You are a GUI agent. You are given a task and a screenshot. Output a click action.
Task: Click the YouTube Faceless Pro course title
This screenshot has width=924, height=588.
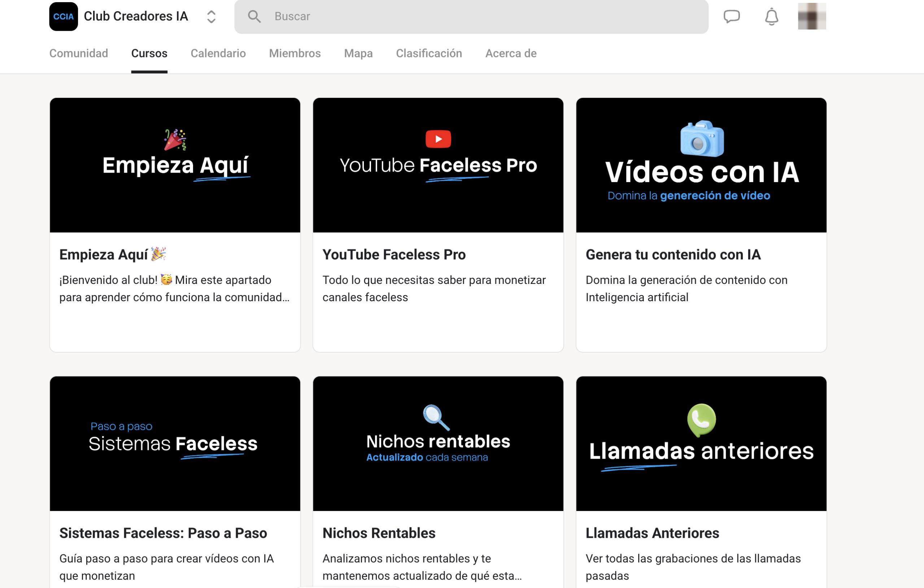pos(394,255)
